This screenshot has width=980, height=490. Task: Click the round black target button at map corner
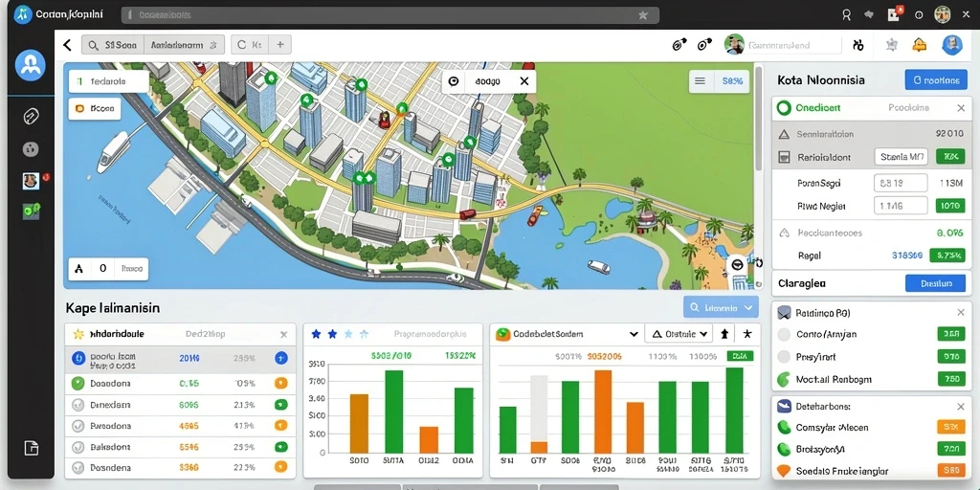pos(738,264)
